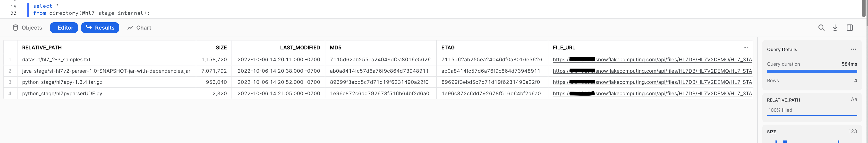Switch to the Chart view

tap(139, 28)
